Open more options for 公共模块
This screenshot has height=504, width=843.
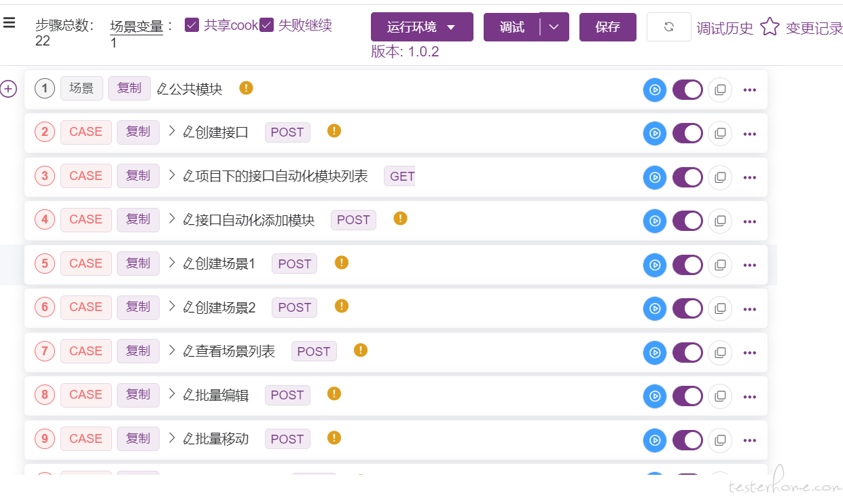[x=750, y=90]
